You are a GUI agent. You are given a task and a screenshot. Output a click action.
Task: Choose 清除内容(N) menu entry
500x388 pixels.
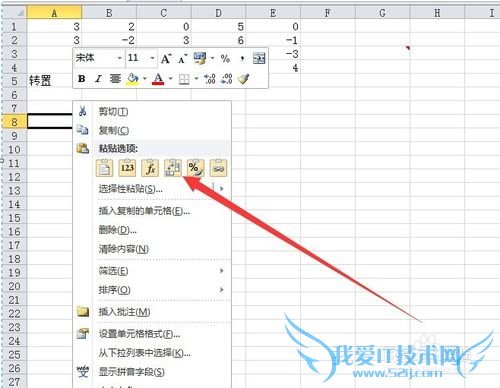click(x=152, y=249)
